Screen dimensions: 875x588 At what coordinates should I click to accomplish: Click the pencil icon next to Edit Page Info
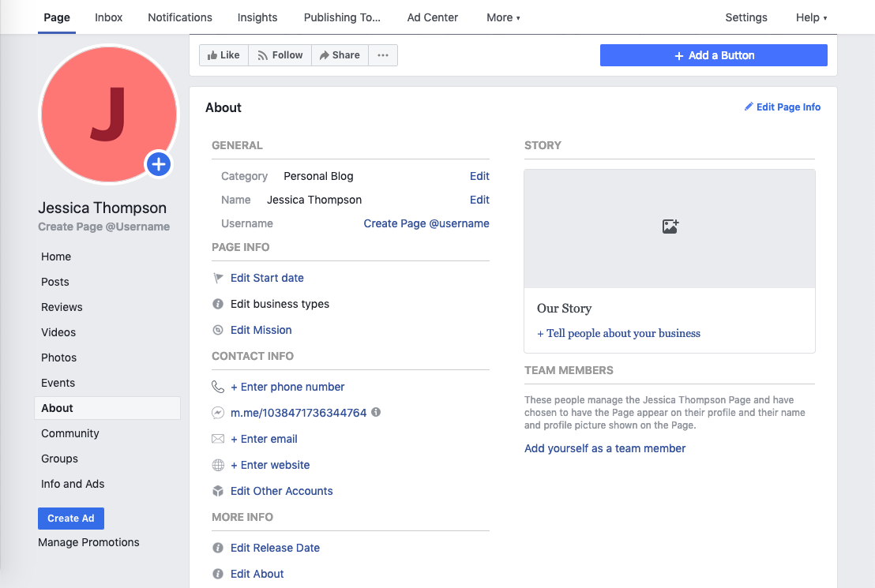pos(749,107)
